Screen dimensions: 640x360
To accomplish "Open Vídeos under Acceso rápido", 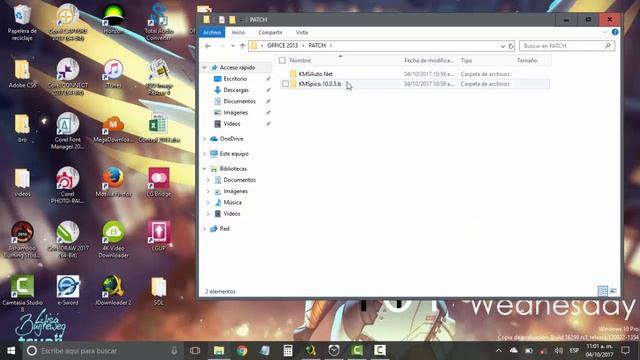I will (231, 124).
